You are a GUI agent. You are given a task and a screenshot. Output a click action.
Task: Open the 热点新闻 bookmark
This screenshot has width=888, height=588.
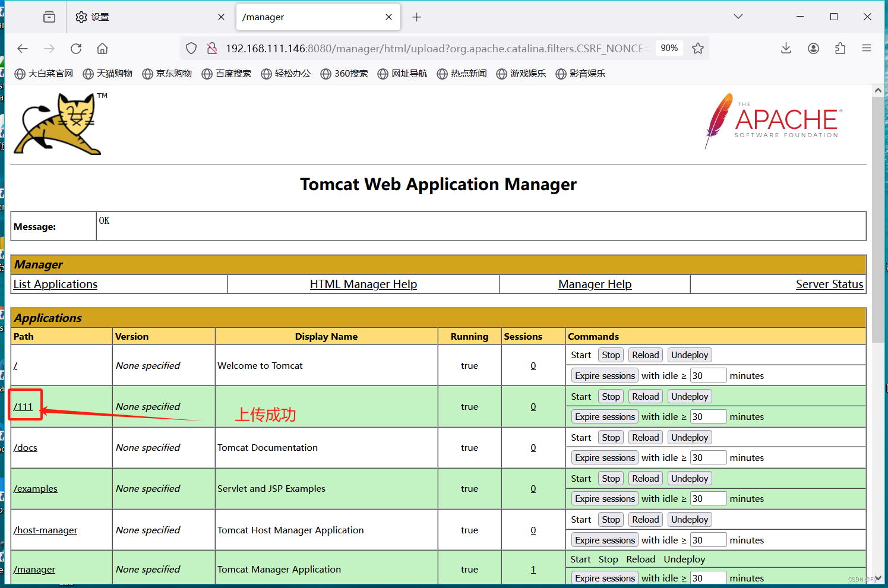click(462, 74)
